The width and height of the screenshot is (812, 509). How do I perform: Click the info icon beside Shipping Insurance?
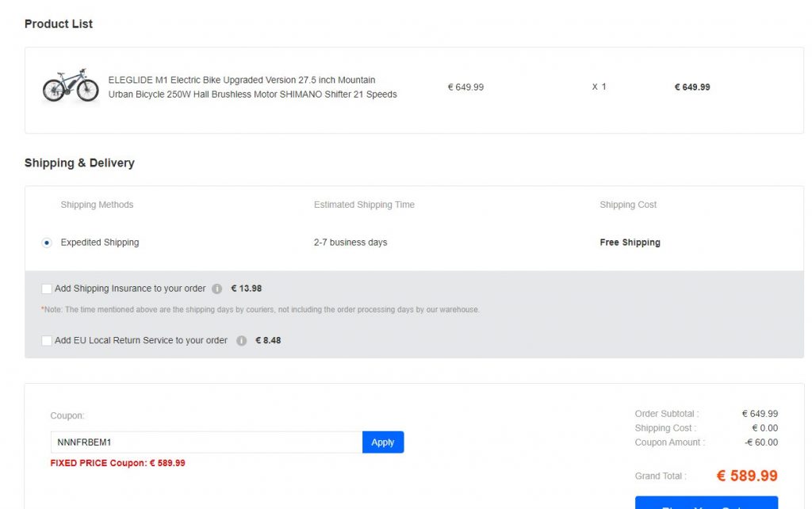click(217, 289)
